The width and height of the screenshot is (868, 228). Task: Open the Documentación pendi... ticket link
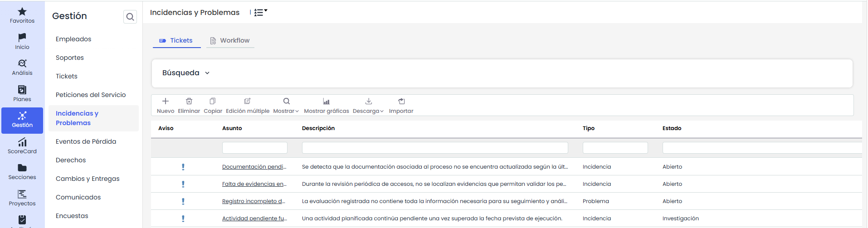254,167
